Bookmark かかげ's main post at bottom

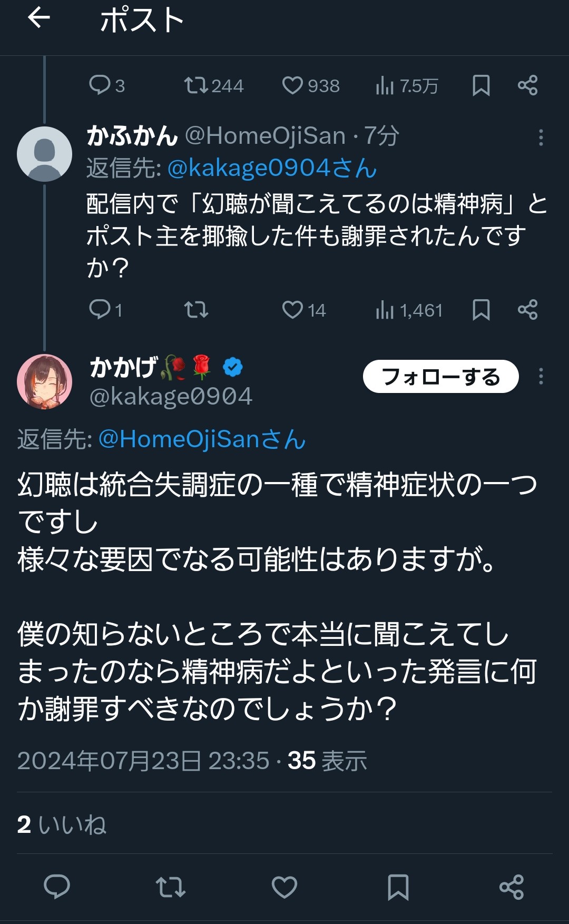coord(398,887)
